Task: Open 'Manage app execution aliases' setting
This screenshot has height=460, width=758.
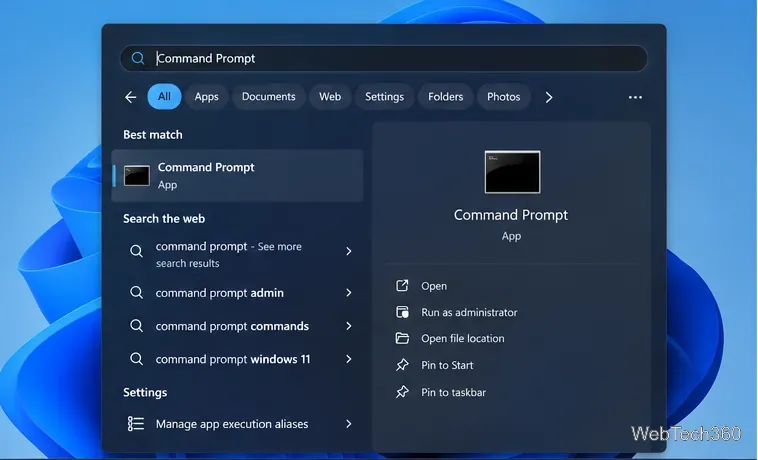Action: coord(232,424)
